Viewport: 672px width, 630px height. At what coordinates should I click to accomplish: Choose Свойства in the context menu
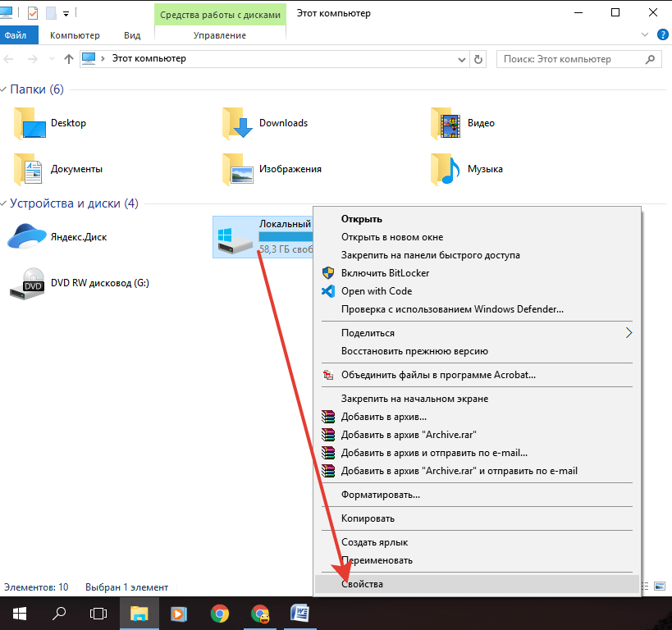click(x=478, y=584)
